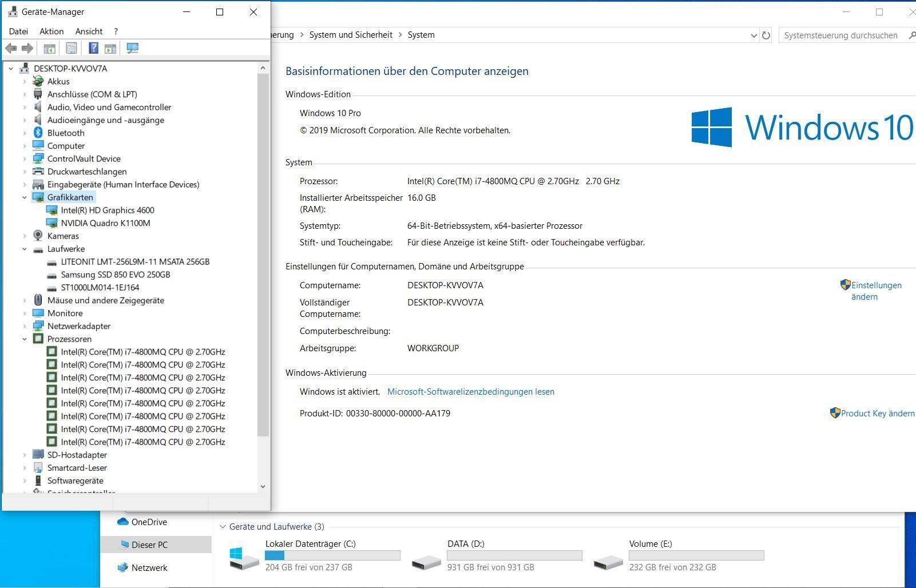Image resolution: width=916 pixels, height=588 pixels.
Task: Scan for hardware changes via monitor icon
Action: point(132,48)
